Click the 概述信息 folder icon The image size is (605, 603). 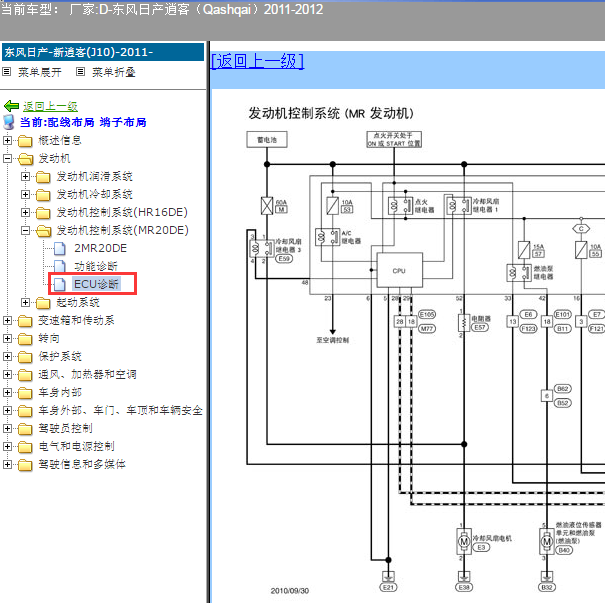click(x=25, y=141)
